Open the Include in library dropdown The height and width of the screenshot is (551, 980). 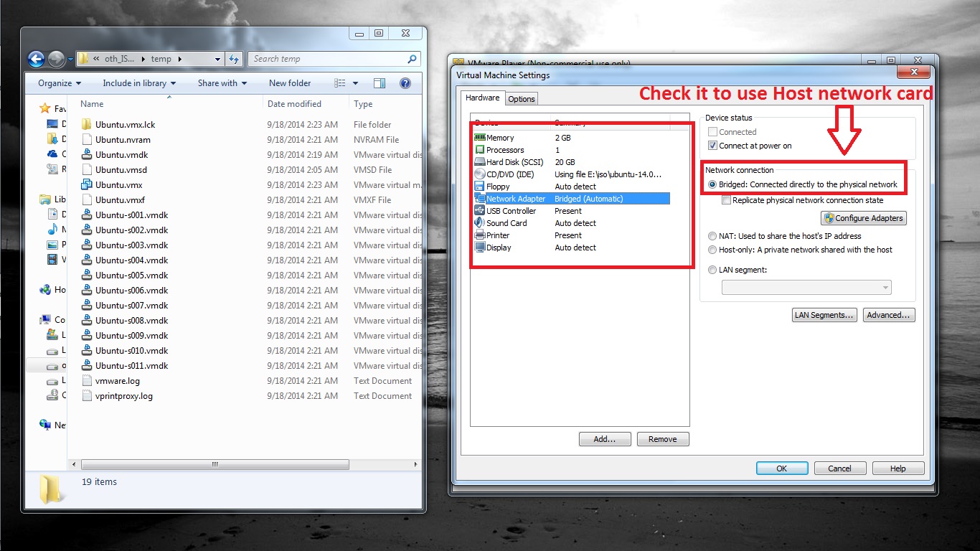click(139, 83)
